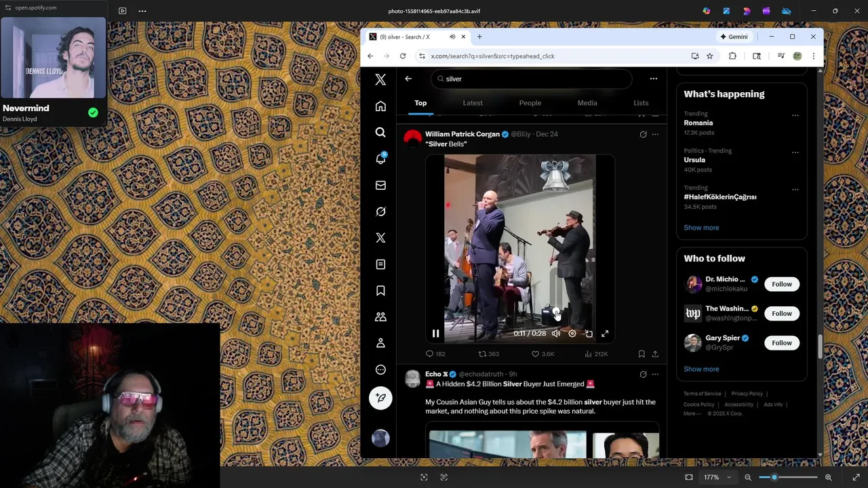The image size is (868, 488).
Task: Switch to the Latest tab
Action: point(473,103)
